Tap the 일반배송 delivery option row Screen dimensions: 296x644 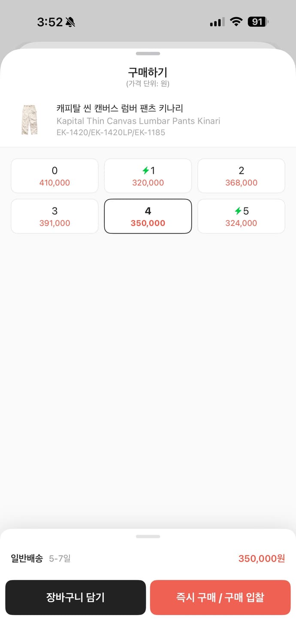[x=41, y=559]
